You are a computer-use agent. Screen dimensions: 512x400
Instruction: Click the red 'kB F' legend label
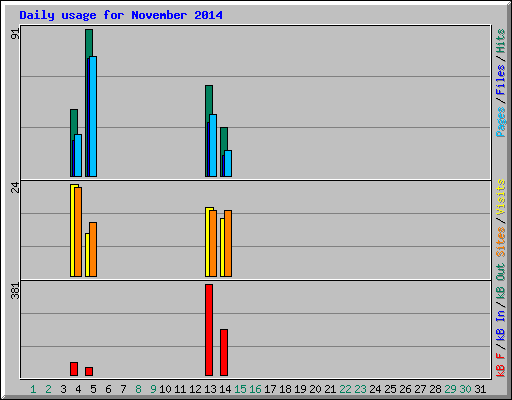click(x=501, y=365)
